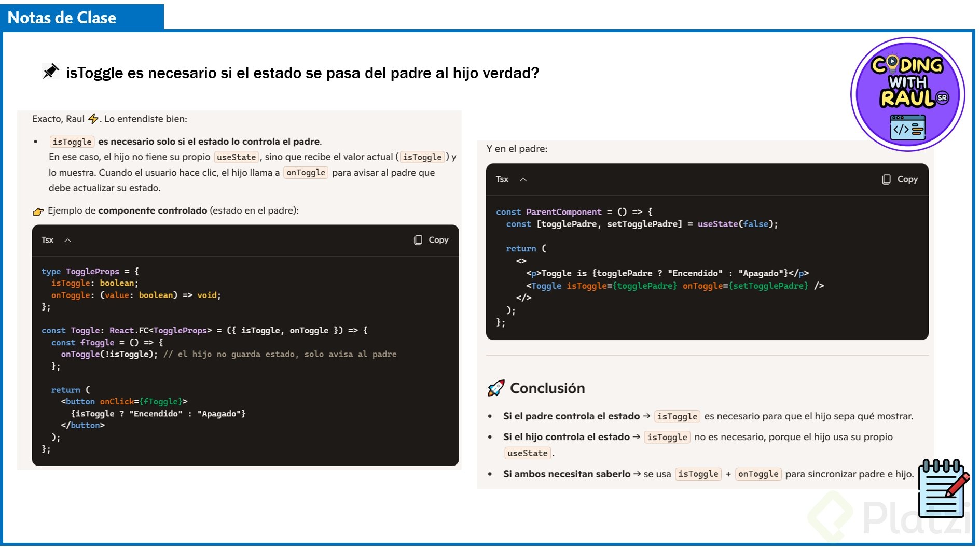Click the Tsx label of the ToggleProps block
The height and width of the screenshot is (550, 980).
pyautogui.click(x=47, y=240)
